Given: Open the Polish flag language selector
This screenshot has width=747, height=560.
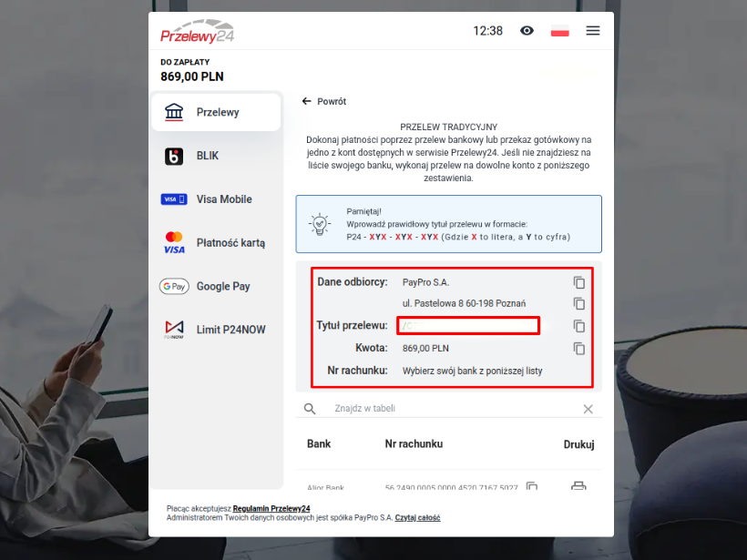Looking at the screenshot, I should pyautogui.click(x=559, y=31).
